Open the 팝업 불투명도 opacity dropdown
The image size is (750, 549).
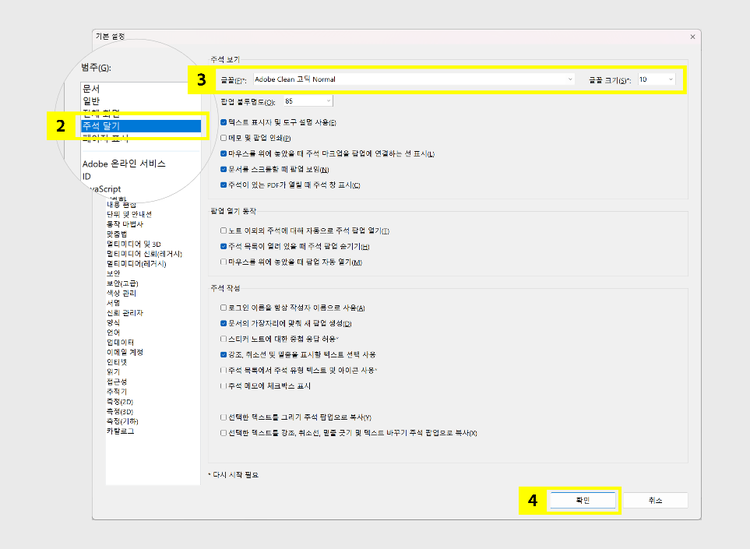[308, 101]
